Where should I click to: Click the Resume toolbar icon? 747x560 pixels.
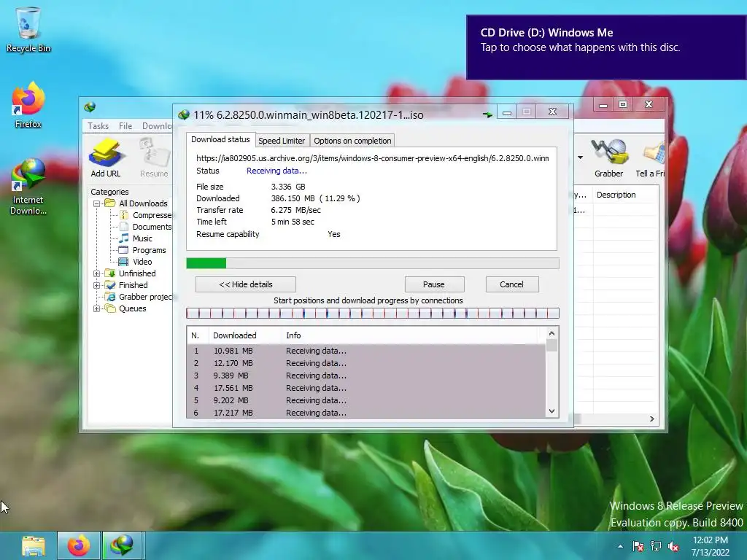pos(154,157)
